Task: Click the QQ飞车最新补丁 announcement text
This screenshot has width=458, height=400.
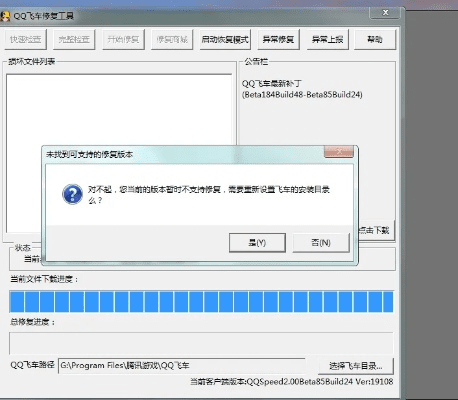Action: coord(272,83)
